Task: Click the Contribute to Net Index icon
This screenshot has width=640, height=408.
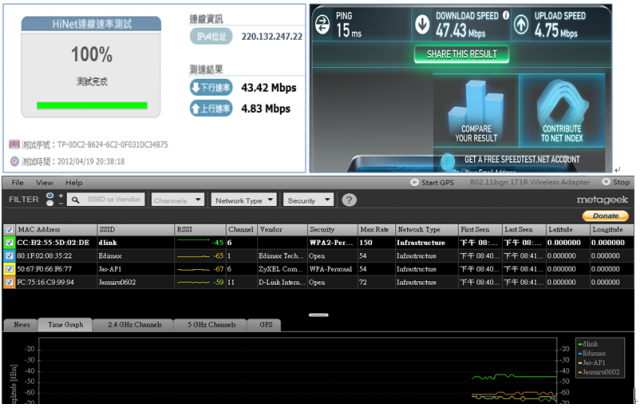Action: [x=562, y=102]
